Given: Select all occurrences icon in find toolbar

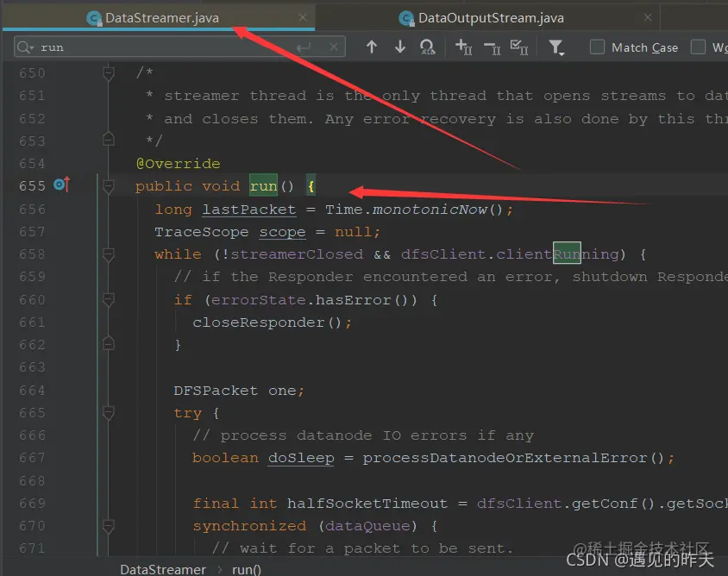Looking at the screenshot, I should tap(519, 47).
